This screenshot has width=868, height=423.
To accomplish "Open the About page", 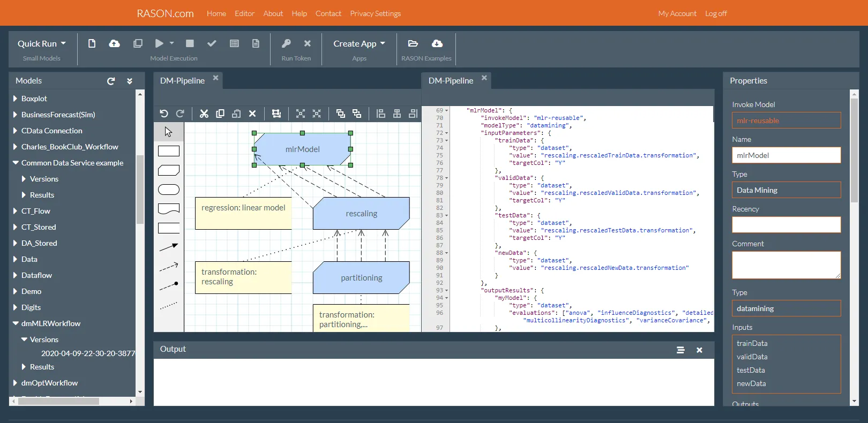I will 273,13.
